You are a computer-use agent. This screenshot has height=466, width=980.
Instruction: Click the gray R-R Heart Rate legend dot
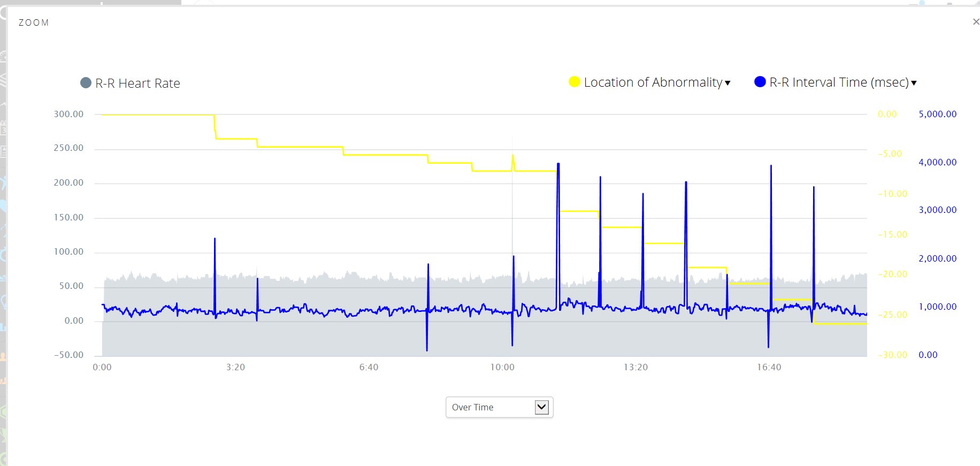point(86,83)
